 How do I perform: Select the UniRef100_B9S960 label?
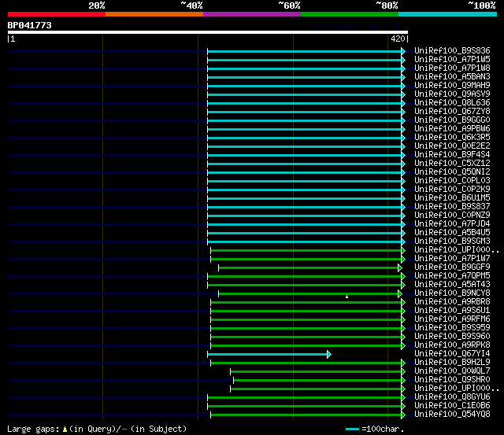point(452,337)
